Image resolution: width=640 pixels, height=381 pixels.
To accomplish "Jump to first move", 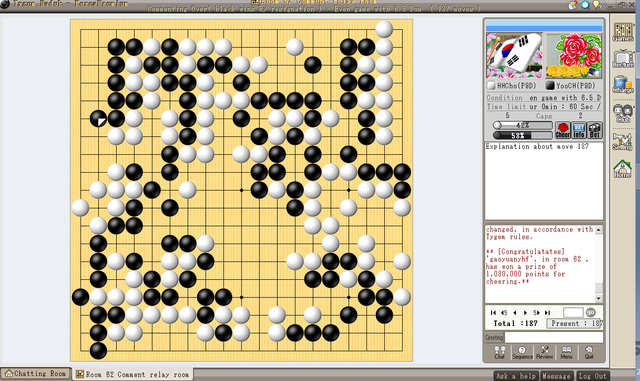I will tap(493, 312).
